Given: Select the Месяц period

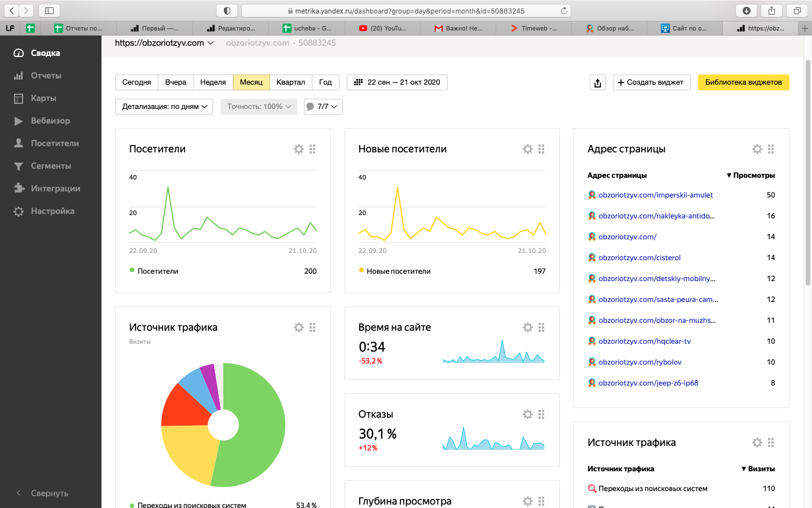Looking at the screenshot, I should coord(251,82).
